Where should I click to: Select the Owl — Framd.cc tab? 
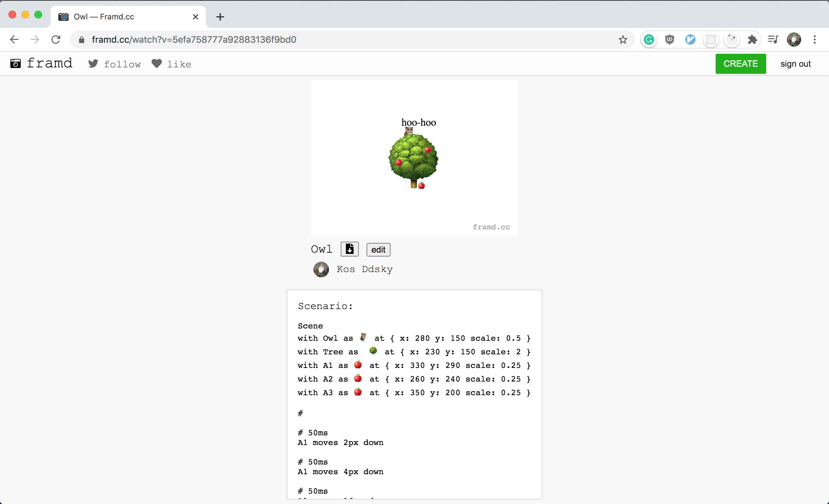pos(103,17)
